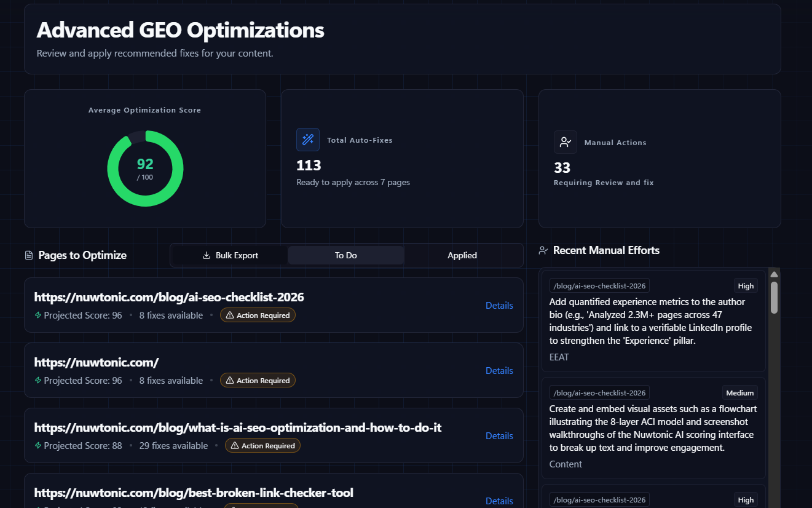
Task: Click the Pages to Optimize document icon
Action: pos(28,255)
